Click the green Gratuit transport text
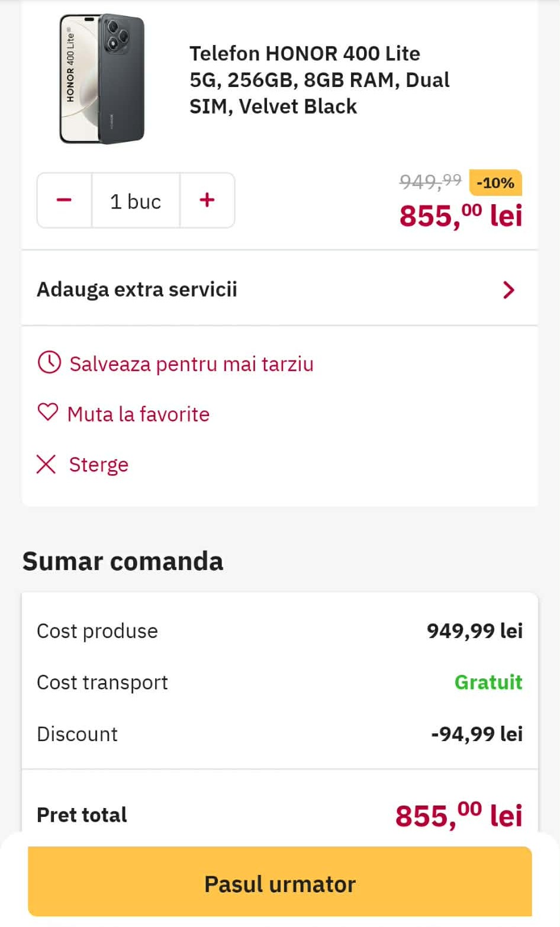Viewport: 560px width, 927px height. coord(488,683)
